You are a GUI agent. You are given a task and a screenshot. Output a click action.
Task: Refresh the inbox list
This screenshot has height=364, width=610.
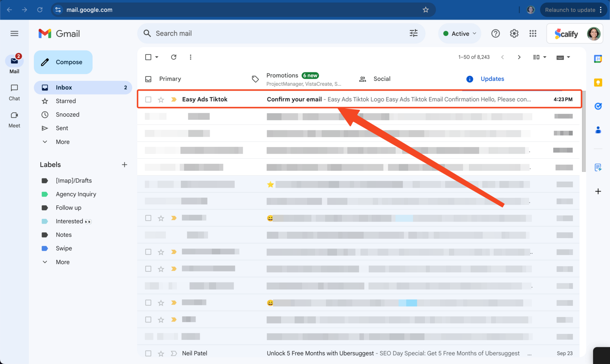point(173,57)
